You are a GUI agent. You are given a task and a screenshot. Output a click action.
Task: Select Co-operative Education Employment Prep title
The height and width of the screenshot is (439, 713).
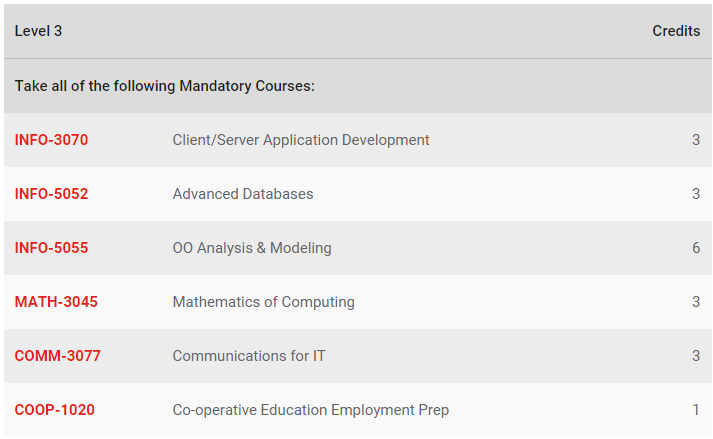tap(311, 410)
